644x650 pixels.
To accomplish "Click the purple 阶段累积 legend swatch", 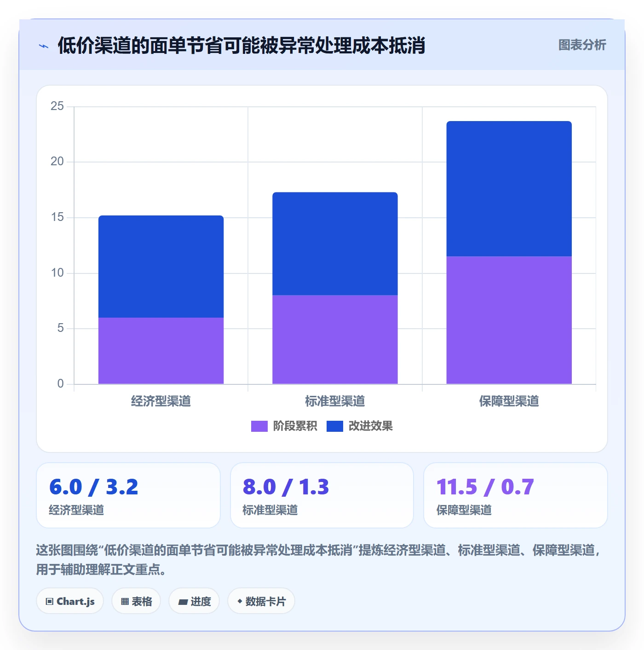I will pos(259,426).
